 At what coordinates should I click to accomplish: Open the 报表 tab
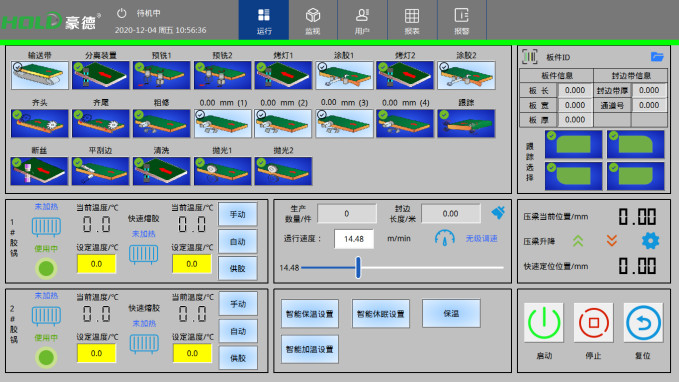(x=412, y=20)
